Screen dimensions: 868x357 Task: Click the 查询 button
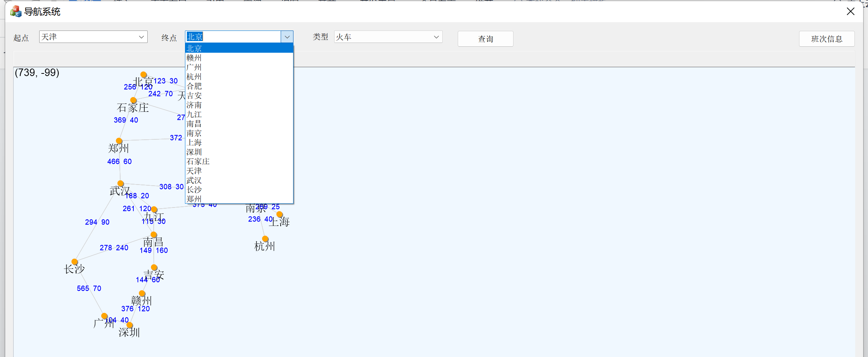click(486, 39)
